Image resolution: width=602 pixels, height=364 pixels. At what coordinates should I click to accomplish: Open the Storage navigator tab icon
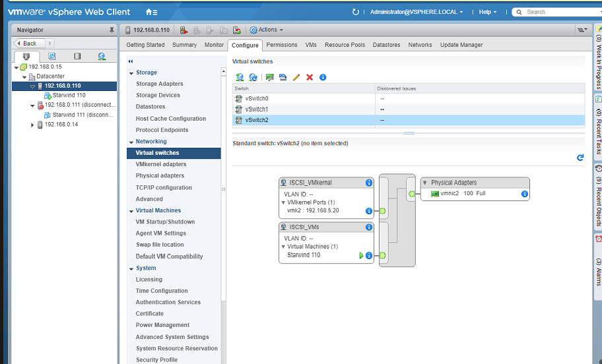point(77,57)
